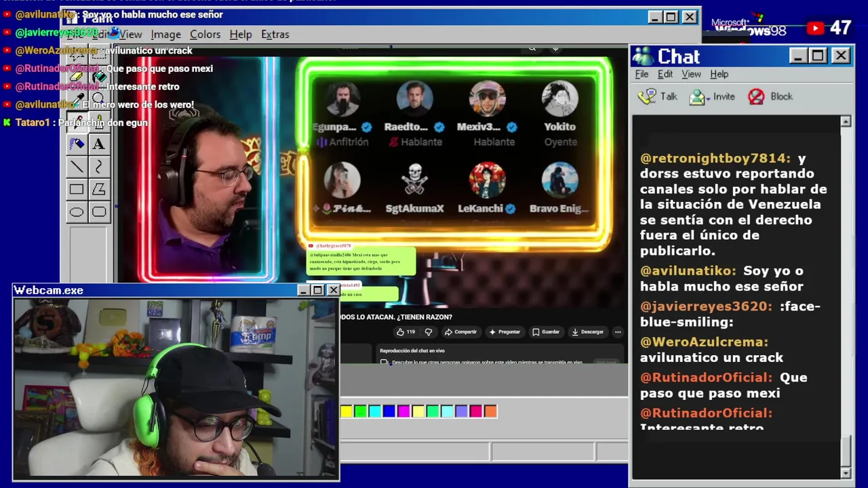The height and width of the screenshot is (488, 868).
Task: Open Paint's View menu
Action: (130, 34)
